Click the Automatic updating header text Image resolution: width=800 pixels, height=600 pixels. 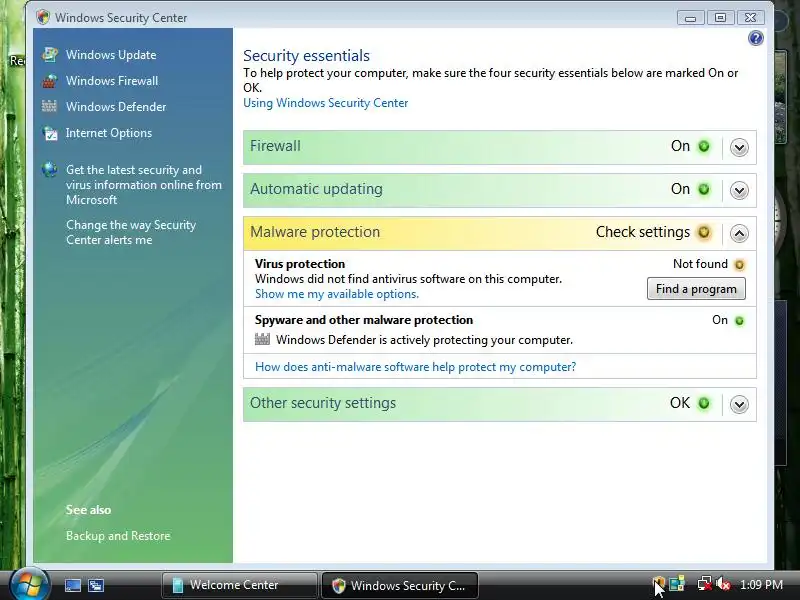316,189
